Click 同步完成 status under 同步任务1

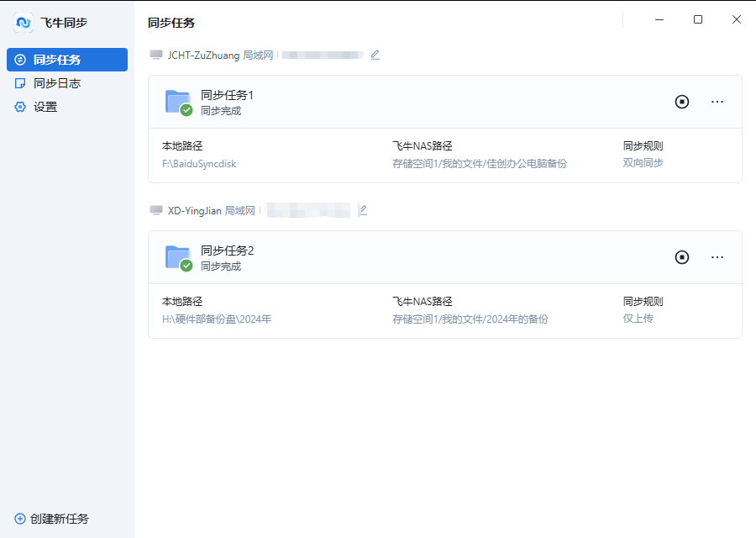tap(221, 111)
